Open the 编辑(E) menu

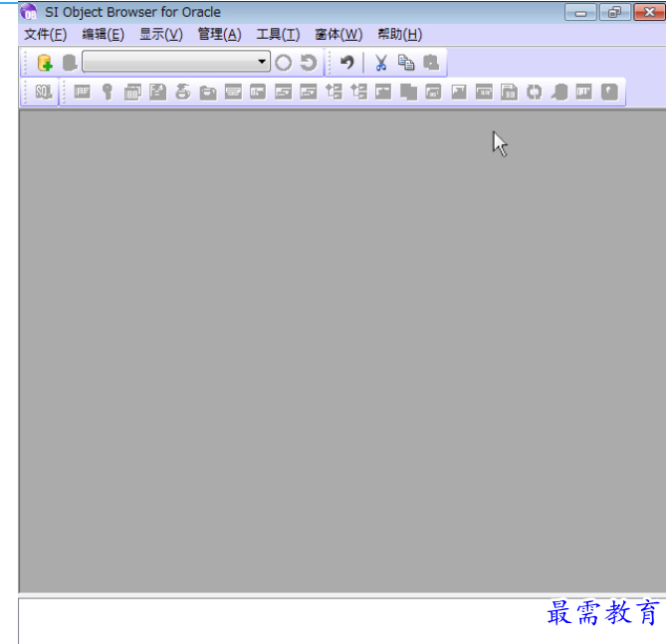coord(104,35)
